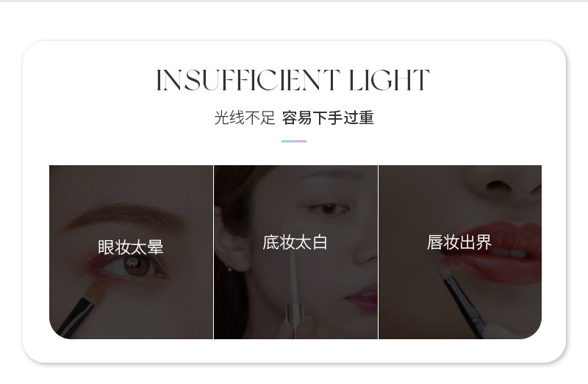
Task: Click the 眼妆太晕 label
Action: [131, 247]
